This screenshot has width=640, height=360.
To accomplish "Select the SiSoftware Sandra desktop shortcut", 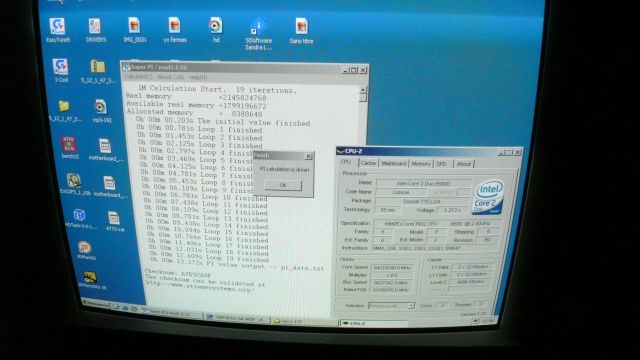I will [258, 34].
